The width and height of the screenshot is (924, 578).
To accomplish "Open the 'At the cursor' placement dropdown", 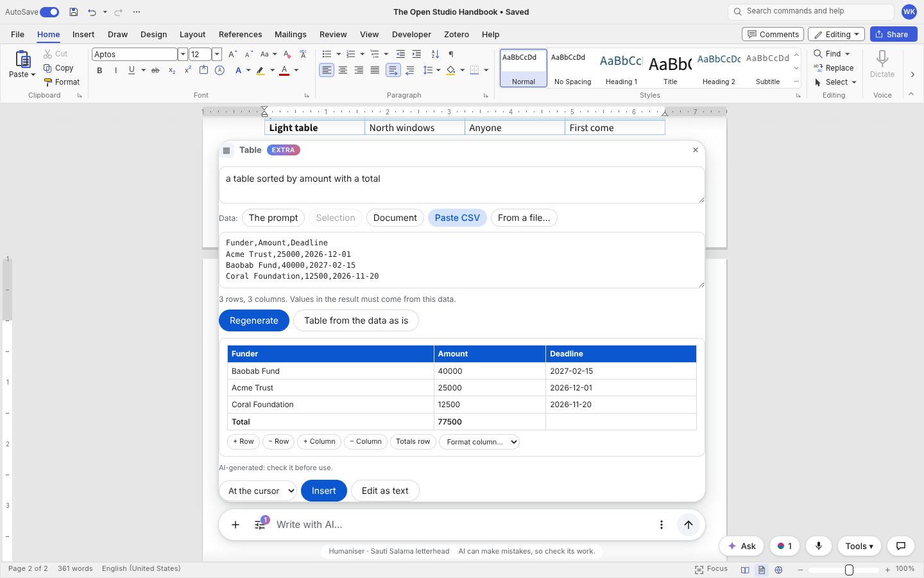I will pos(258,491).
